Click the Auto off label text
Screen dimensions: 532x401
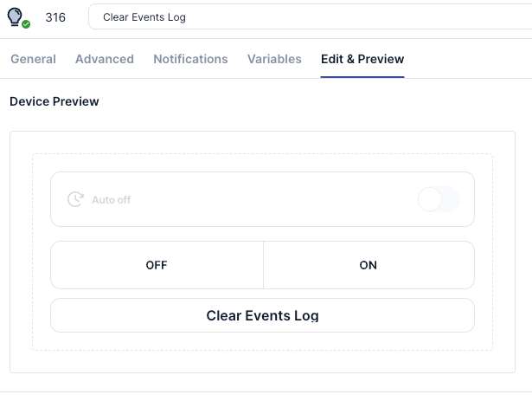[111, 200]
